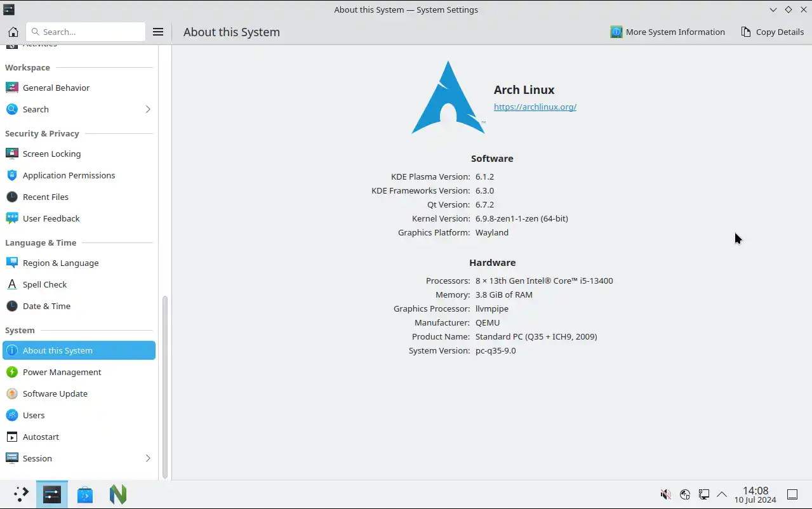Select the Power Management icon

pyautogui.click(x=12, y=372)
